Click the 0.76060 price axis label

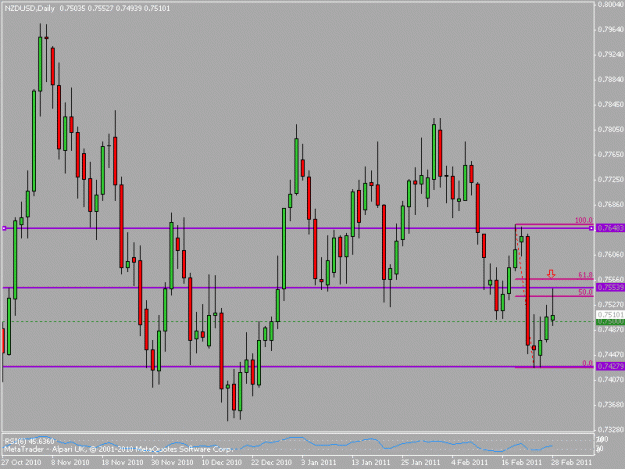[x=610, y=254]
